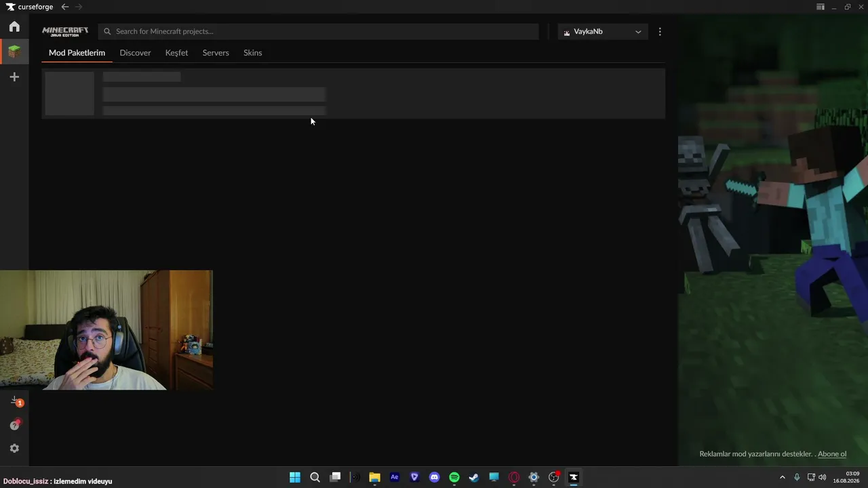Viewport: 868px width, 488px height.
Task: Open the downloads icon with notification badge
Action: pyautogui.click(x=16, y=402)
